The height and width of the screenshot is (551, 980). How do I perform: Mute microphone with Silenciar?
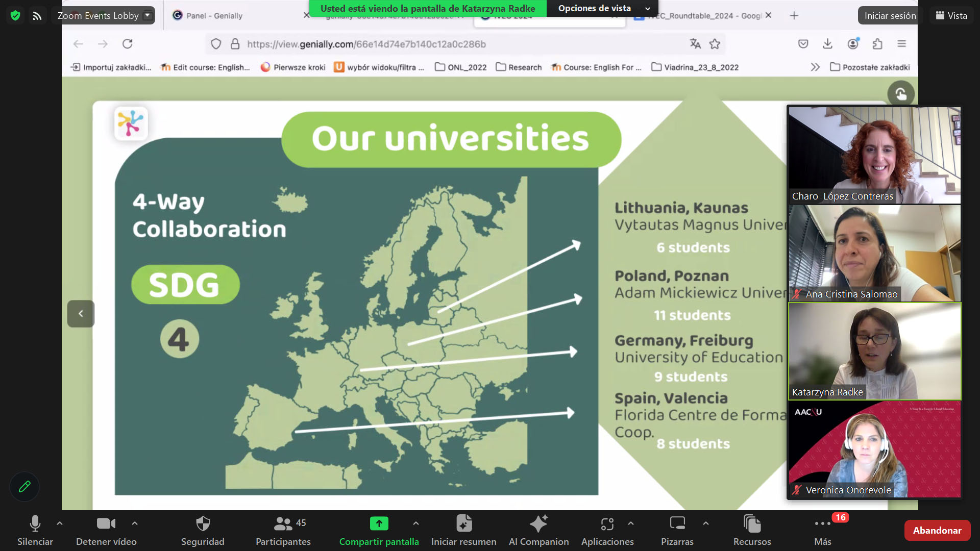[35, 531]
